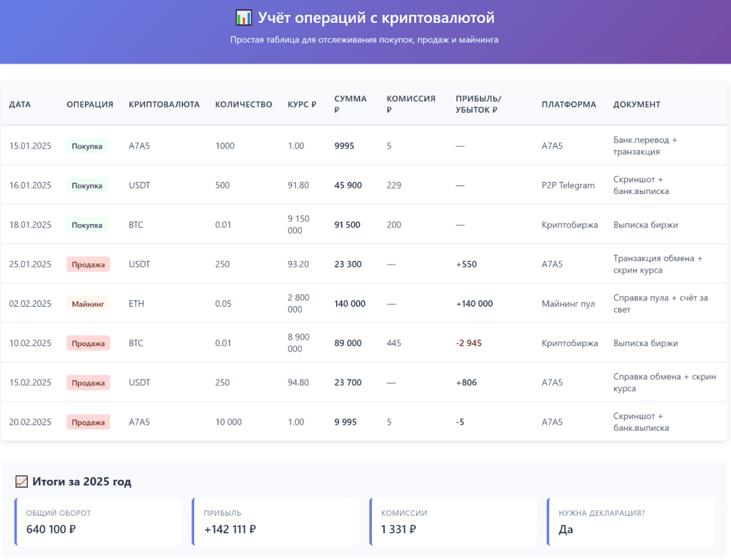Click the orange "Майнинг" operation badge
The width and height of the screenshot is (731, 560).
tap(88, 304)
